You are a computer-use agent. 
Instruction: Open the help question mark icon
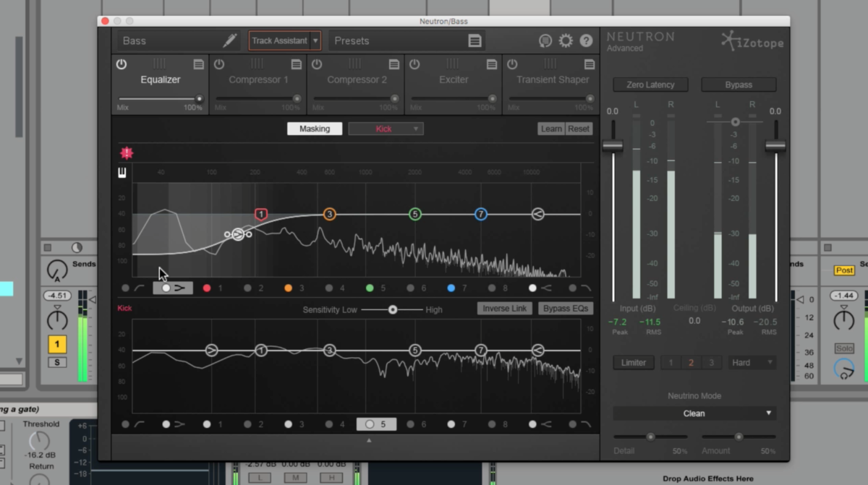pyautogui.click(x=586, y=40)
